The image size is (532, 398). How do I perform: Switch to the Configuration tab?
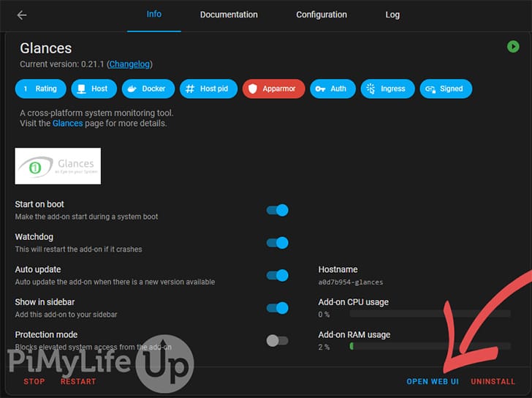322,15
